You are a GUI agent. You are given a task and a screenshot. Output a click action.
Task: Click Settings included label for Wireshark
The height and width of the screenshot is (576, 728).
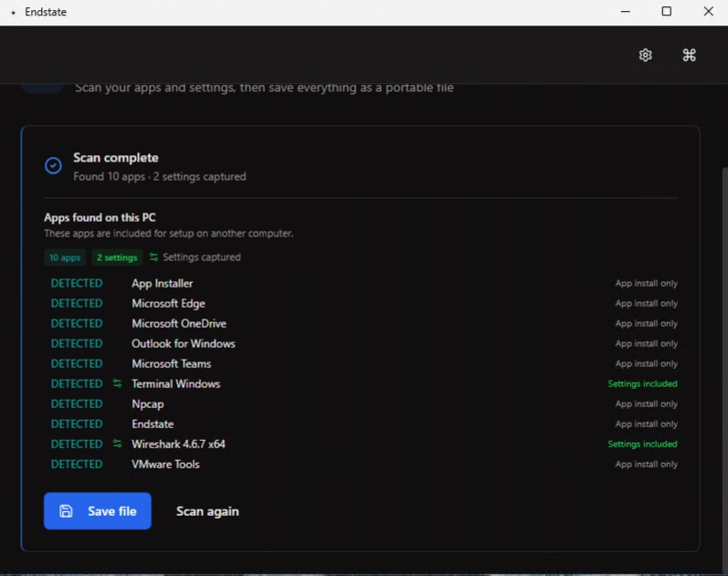tap(642, 445)
